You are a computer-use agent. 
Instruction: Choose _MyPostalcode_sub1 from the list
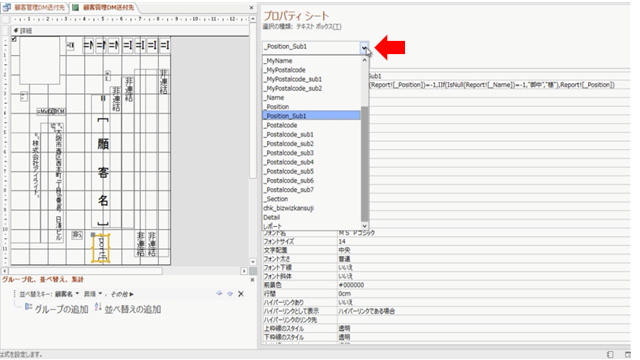click(311, 79)
